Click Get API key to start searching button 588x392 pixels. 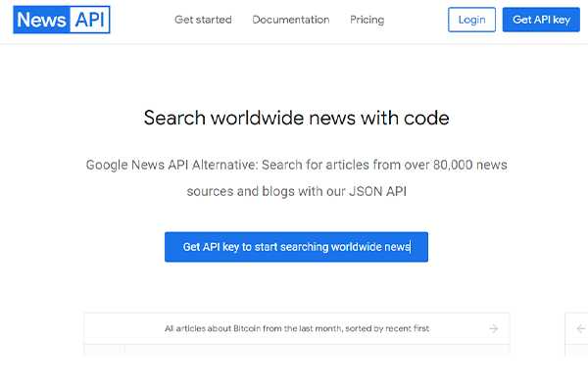coord(296,247)
